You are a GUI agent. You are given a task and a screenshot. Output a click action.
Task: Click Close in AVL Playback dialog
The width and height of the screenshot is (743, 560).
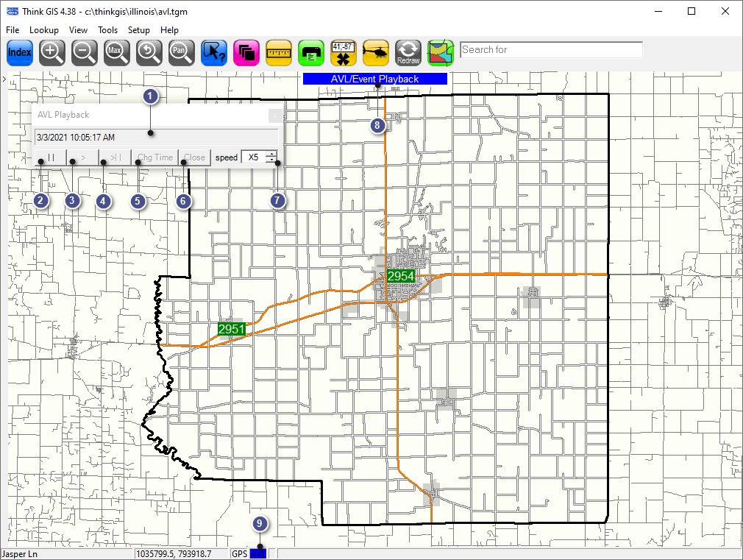pos(195,157)
